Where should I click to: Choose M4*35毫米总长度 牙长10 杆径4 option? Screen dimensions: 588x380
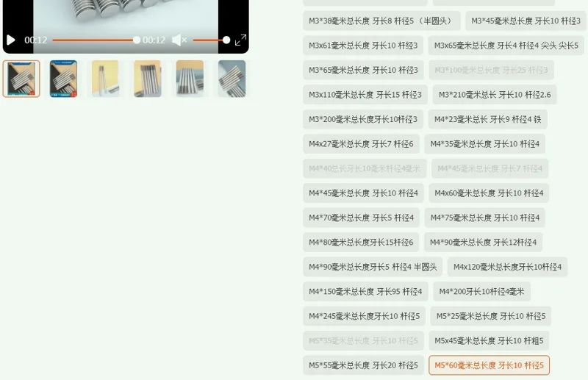click(x=485, y=143)
